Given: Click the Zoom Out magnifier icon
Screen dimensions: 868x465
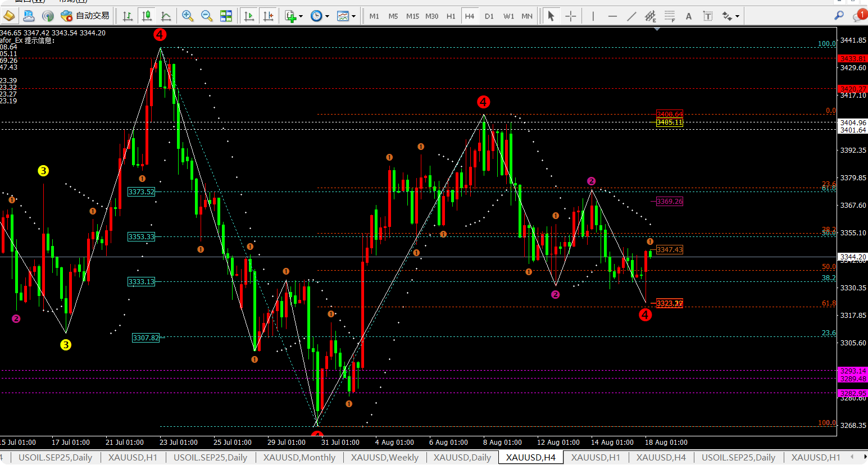Looking at the screenshot, I should click(207, 16).
